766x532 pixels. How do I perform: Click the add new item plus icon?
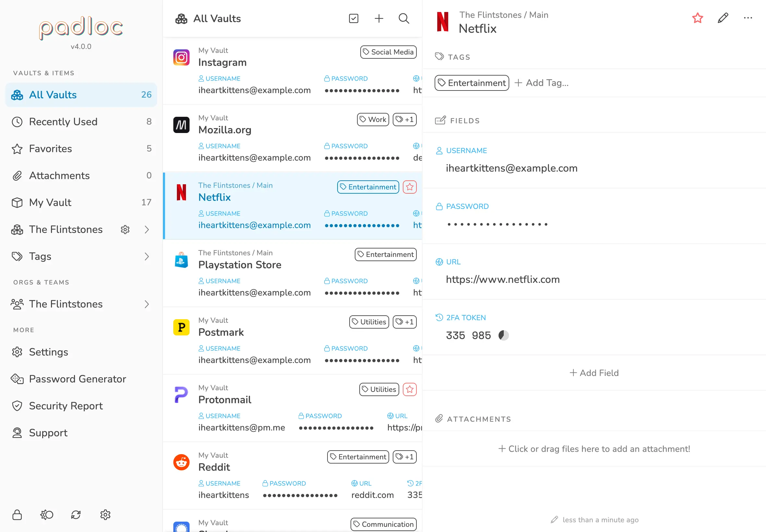pyautogui.click(x=378, y=18)
